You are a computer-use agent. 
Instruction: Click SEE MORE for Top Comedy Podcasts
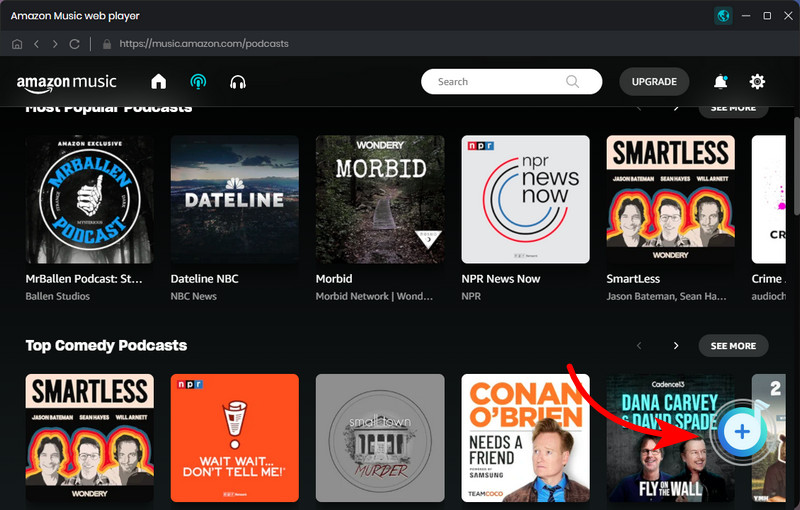733,346
